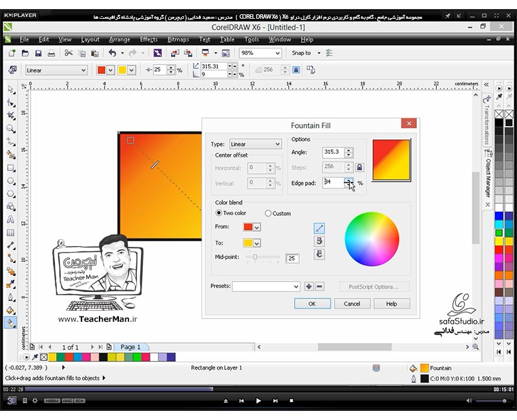Select the Polygon tool in toolbox
The width and height of the screenshot is (517, 420).
click(11, 194)
